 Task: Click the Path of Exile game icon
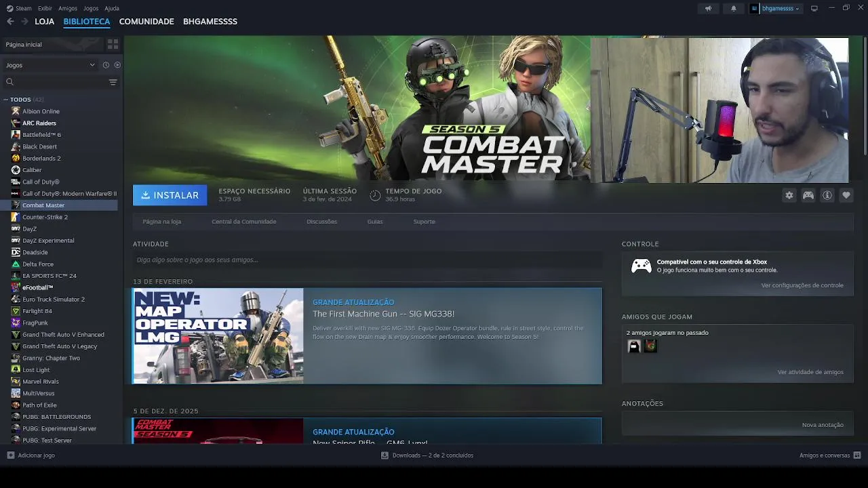tap(16, 405)
